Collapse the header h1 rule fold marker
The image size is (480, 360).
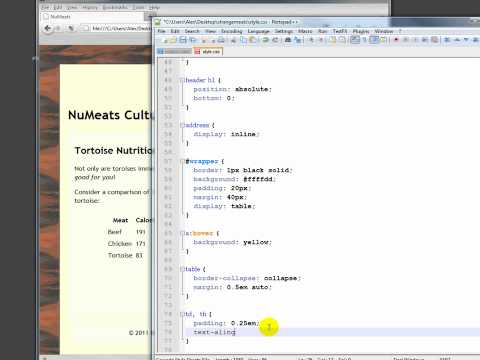click(x=182, y=80)
